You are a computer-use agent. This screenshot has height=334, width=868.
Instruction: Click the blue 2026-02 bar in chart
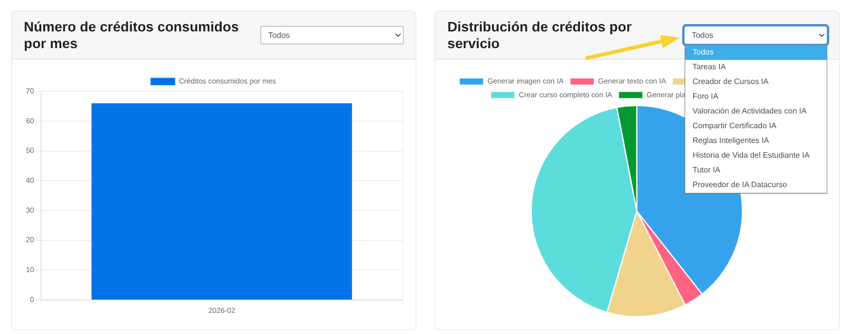[x=222, y=201]
